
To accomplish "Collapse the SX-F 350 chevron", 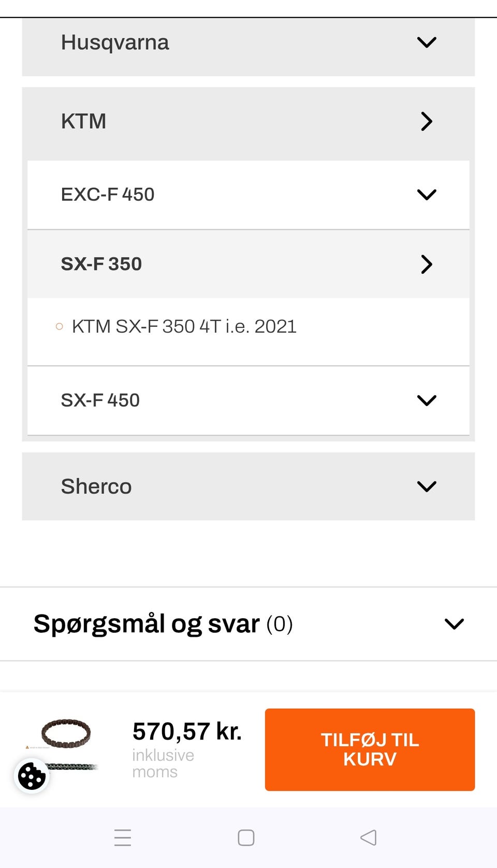I will tap(427, 264).
